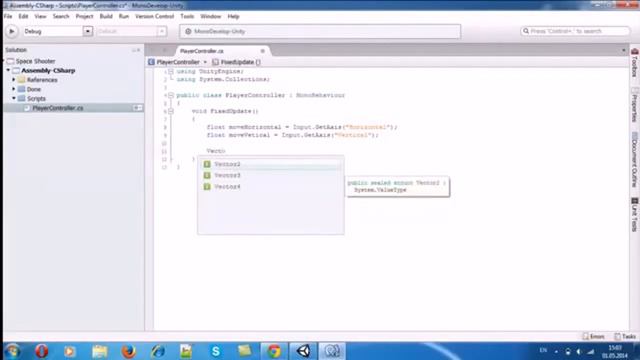640x360 pixels.
Task: Expand the References folder
Action: tap(14, 80)
